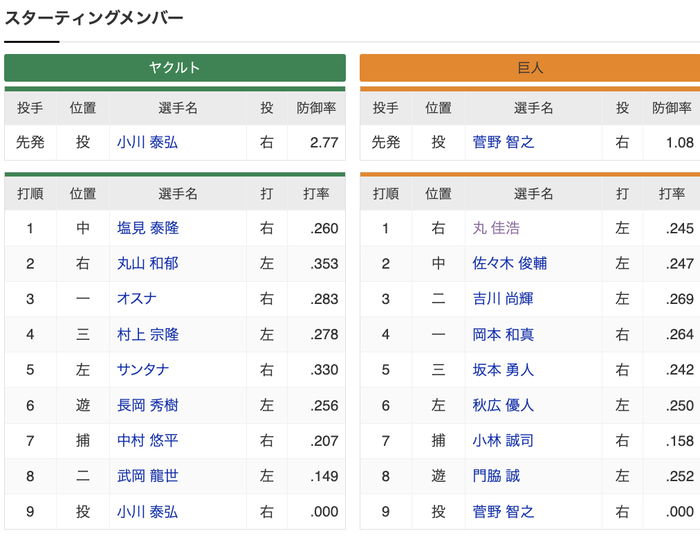This screenshot has width=700, height=540.
Task: Click 小川 泰弘 in the starting pitcher row
Action: 147,142
